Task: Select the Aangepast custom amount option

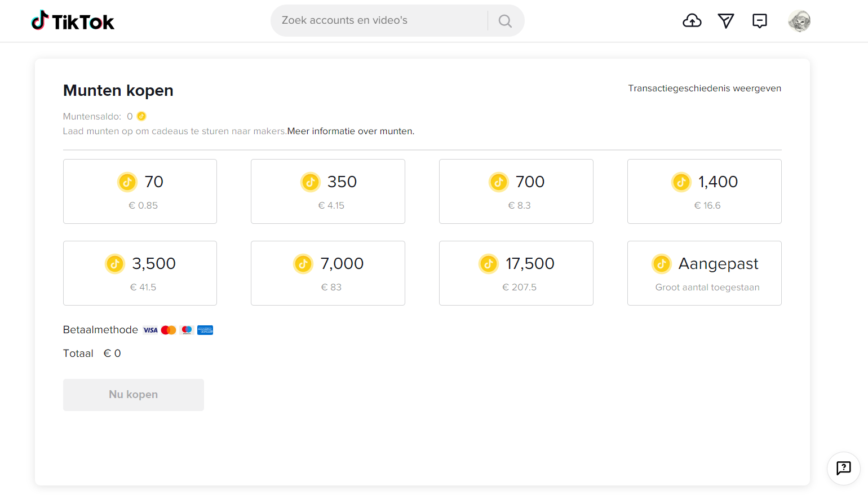Action: click(704, 273)
